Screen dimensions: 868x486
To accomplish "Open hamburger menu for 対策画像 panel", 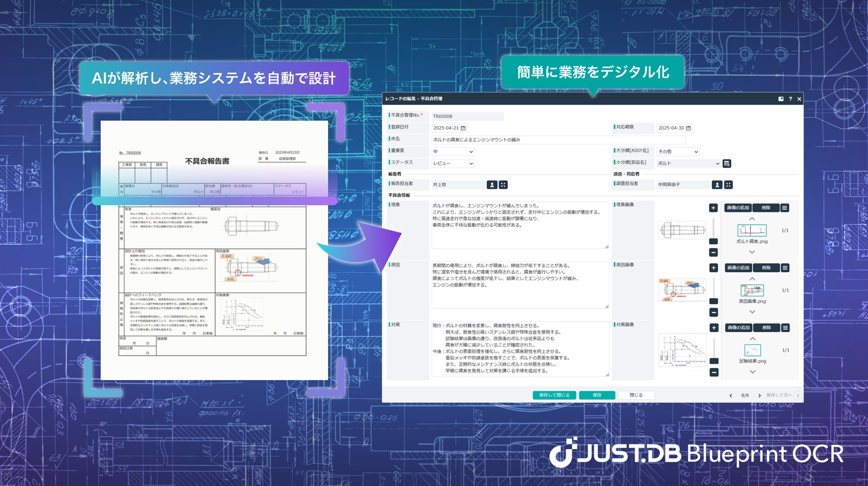I will [785, 328].
